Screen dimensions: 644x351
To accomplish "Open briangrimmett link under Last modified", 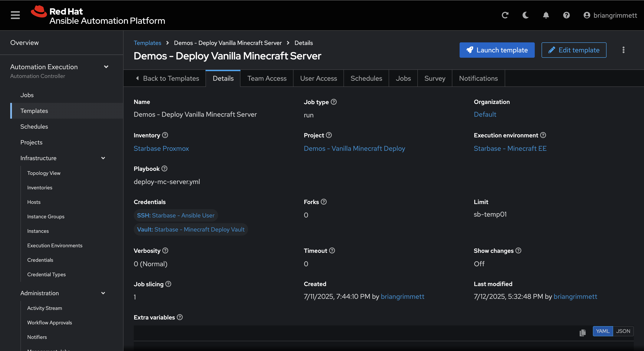I will (x=575, y=296).
